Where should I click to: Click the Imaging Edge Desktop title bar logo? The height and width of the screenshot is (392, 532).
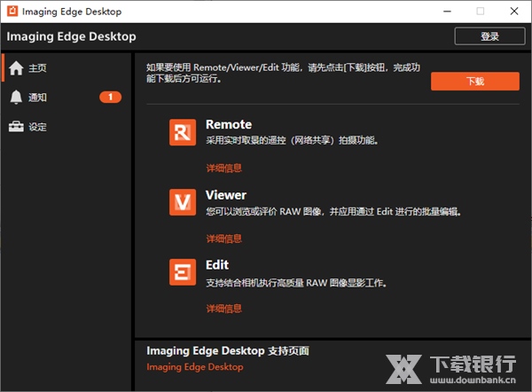[x=12, y=12]
